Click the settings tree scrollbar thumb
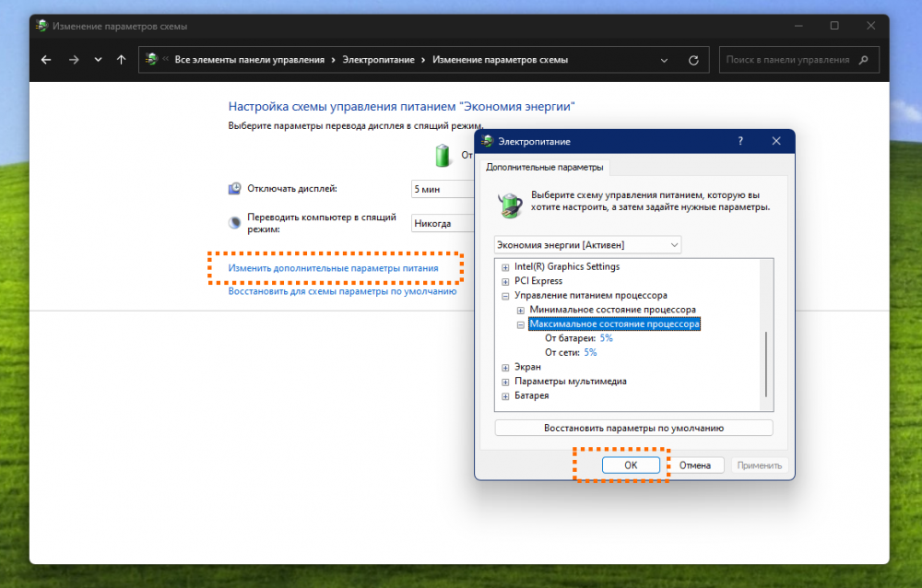Image resolution: width=922 pixels, height=588 pixels. coord(765,365)
